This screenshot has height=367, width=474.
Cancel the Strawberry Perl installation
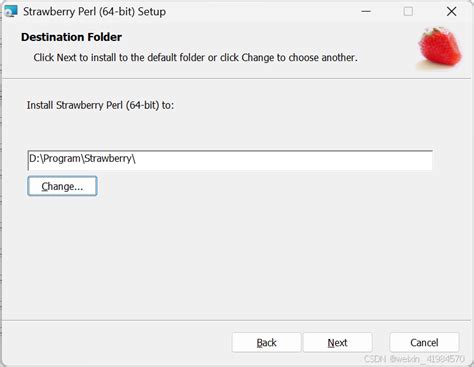pyautogui.click(x=424, y=342)
